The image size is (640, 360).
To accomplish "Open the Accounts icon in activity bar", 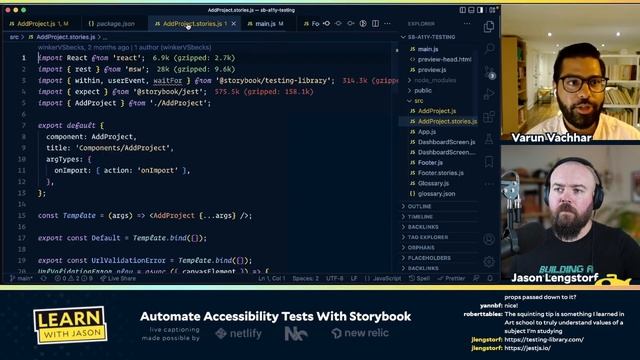I will 489,239.
